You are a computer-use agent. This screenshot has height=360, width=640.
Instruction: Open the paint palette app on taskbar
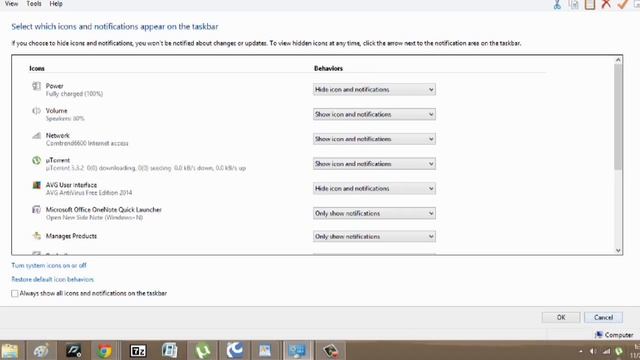pyautogui.click(x=41, y=351)
